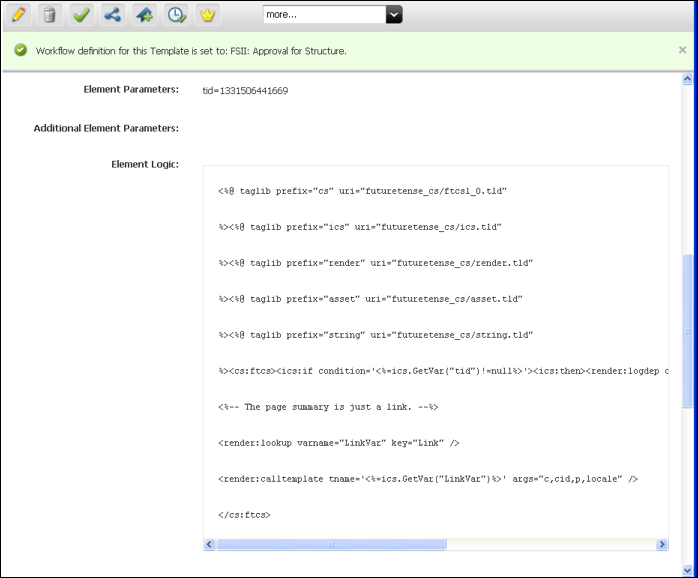This screenshot has width=698, height=578.
Task: Click the trash can Delete icon
Action: click(x=50, y=15)
